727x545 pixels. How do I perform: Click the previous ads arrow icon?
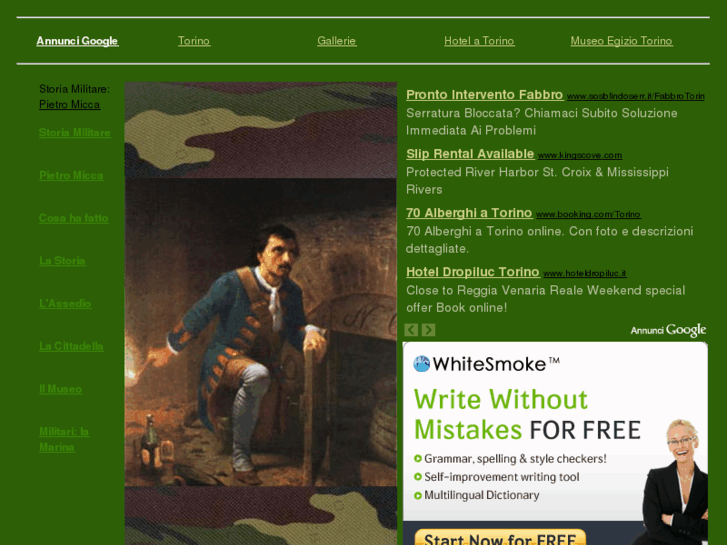pyautogui.click(x=411, y=330)
